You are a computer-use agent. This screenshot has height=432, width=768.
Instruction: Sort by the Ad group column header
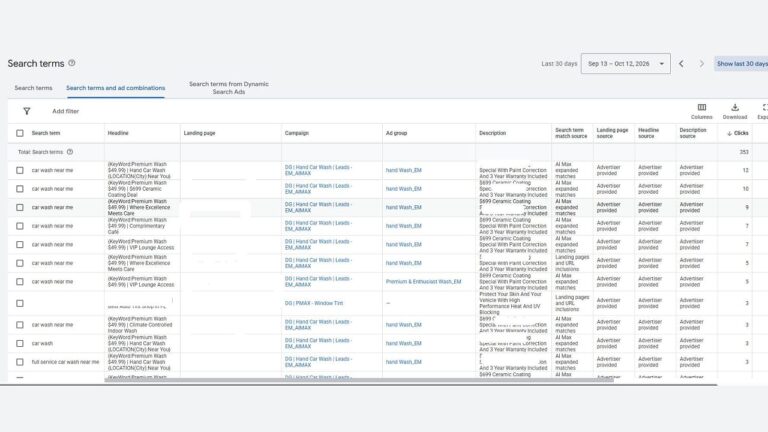point(396,133)
